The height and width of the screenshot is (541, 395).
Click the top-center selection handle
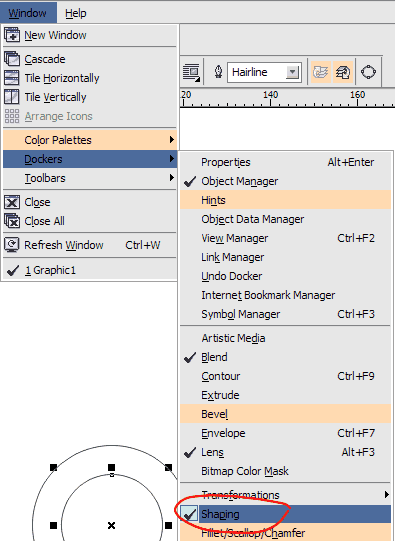point(111,468)
